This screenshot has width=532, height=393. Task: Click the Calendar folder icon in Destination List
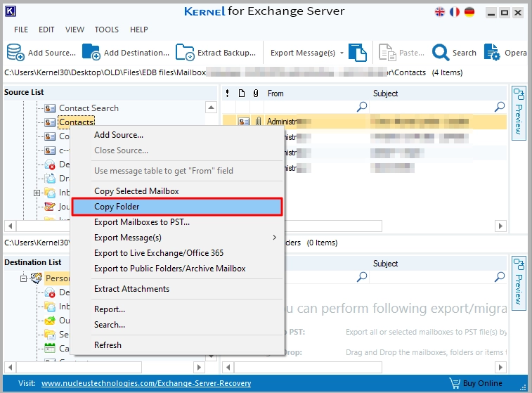coord(50,348)
